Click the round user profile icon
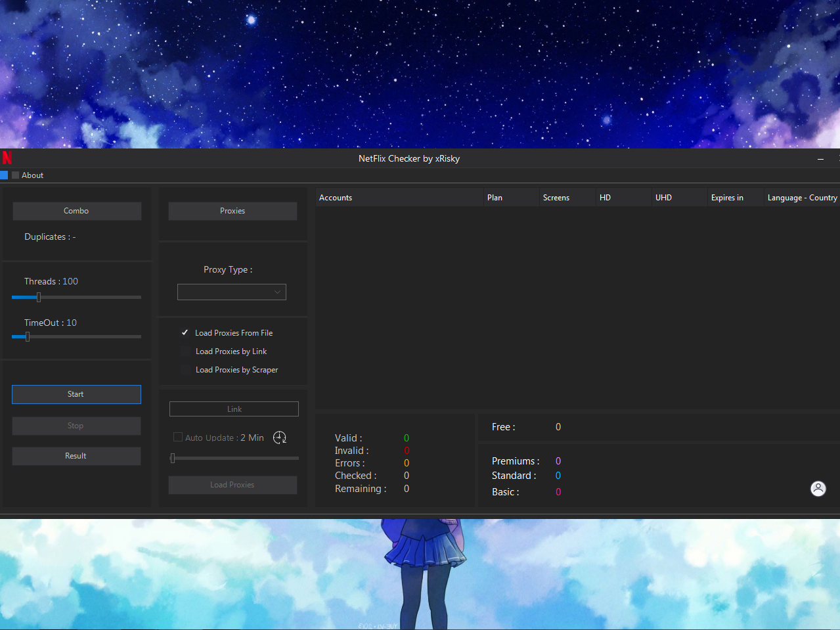840x630 pixels. [x=818, y=489]
